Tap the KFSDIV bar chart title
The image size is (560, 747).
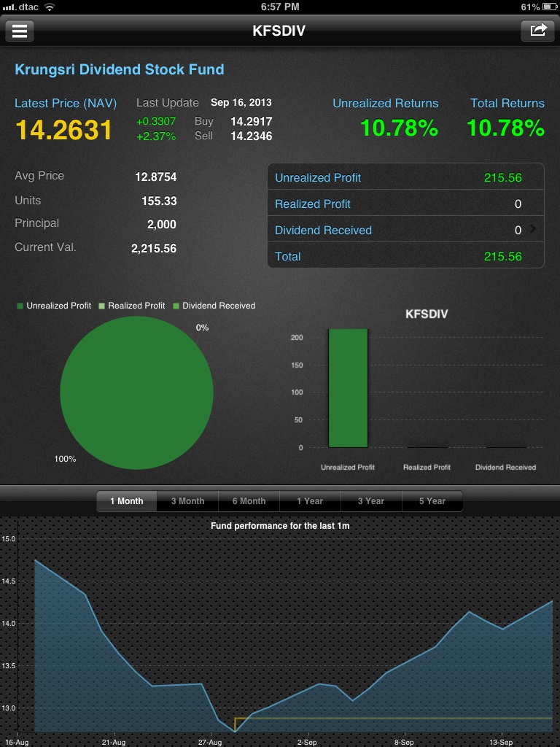click(427, 314)
